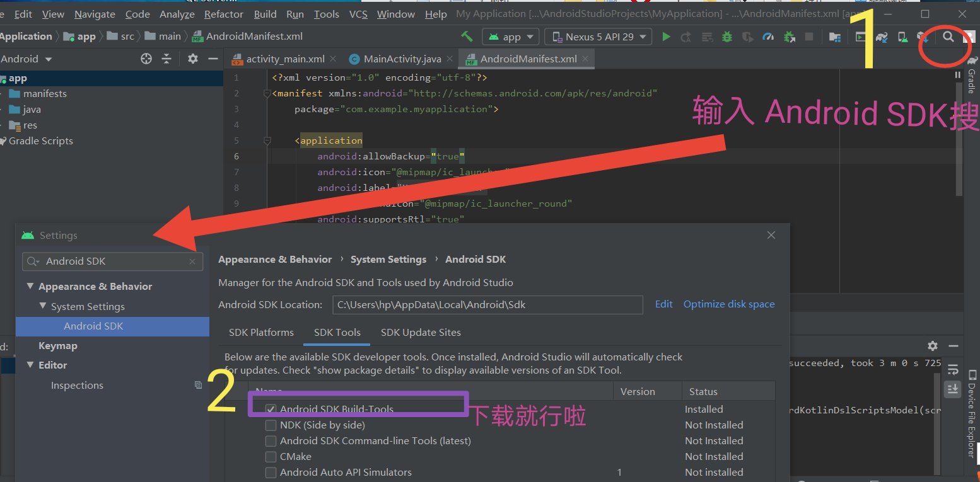Check Android SDK Command-line Tools checkbox

(271, 441)
